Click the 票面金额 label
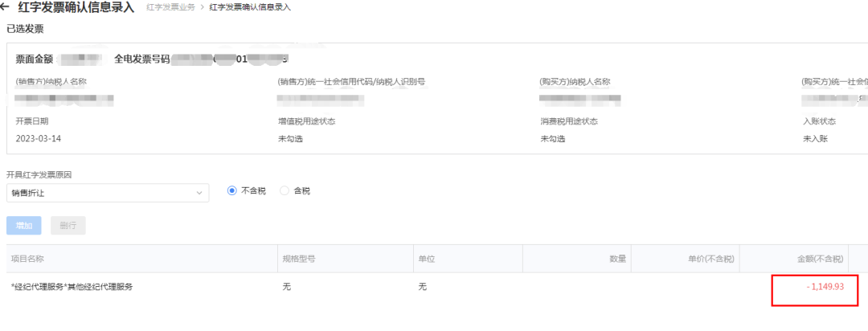868x331 pixels. [35, 58]
